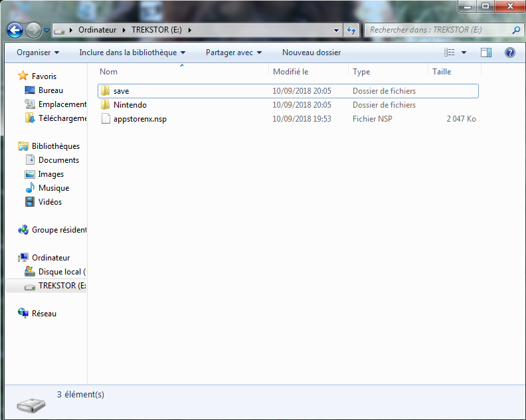Select the save folder icon
526x420 pixels.
coord(106,90)
